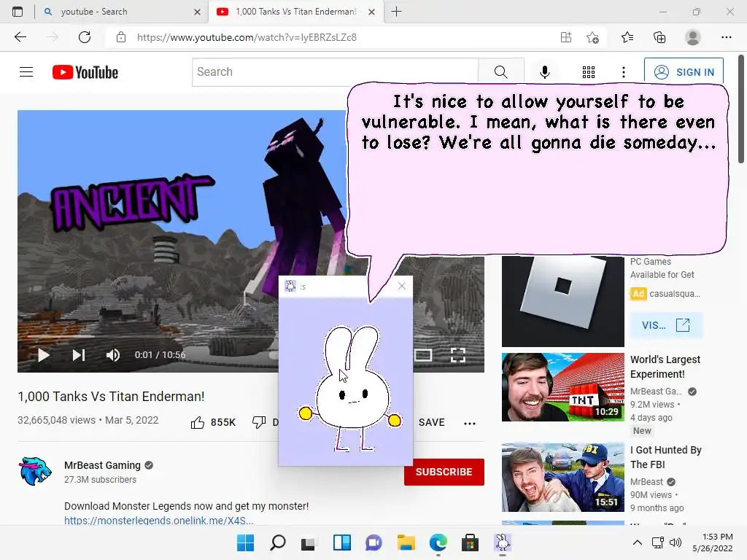Focus the YouTube Search field

336,72
